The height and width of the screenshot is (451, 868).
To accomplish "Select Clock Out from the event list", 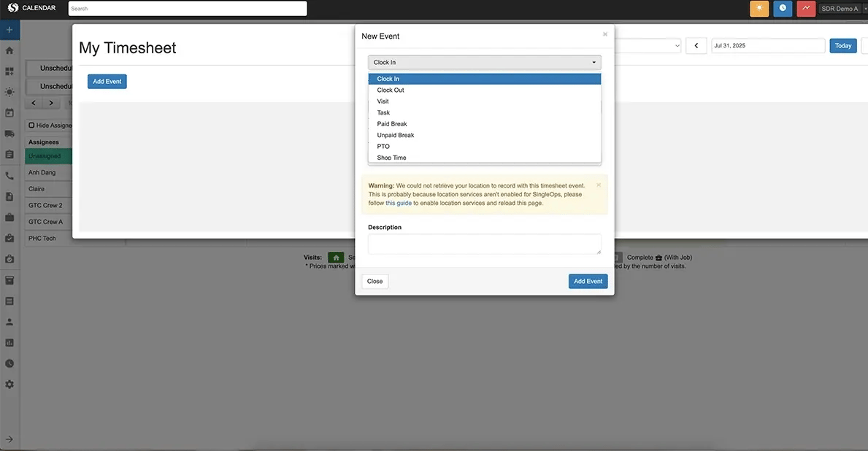I will [391, 90].
